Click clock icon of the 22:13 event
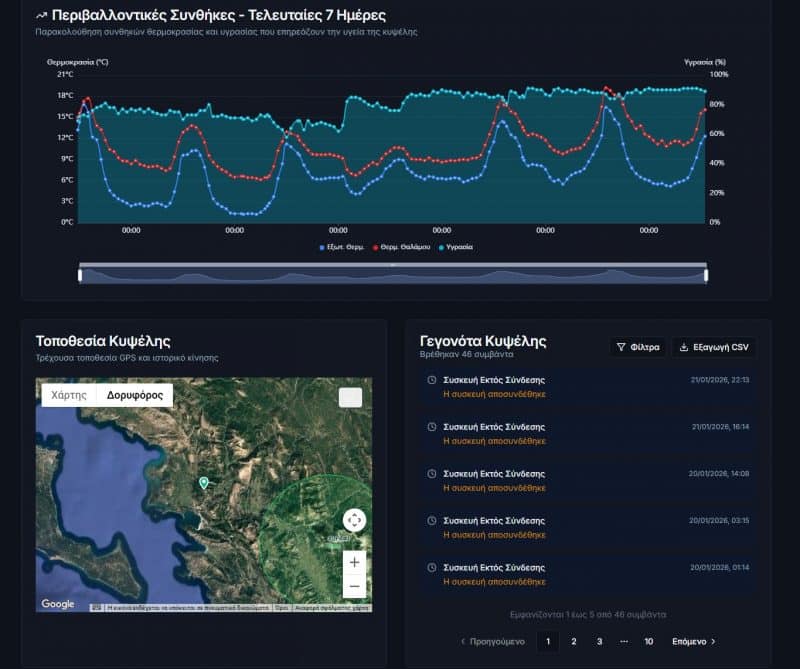 431,380
